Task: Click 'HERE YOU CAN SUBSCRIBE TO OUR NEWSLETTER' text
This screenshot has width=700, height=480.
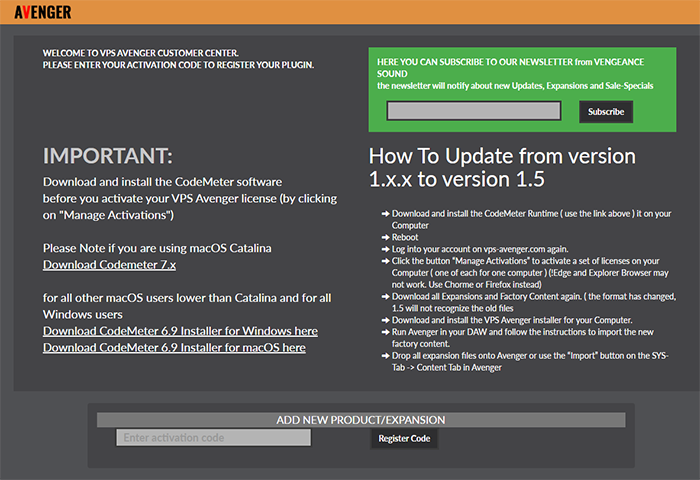Action: [510, 67]
